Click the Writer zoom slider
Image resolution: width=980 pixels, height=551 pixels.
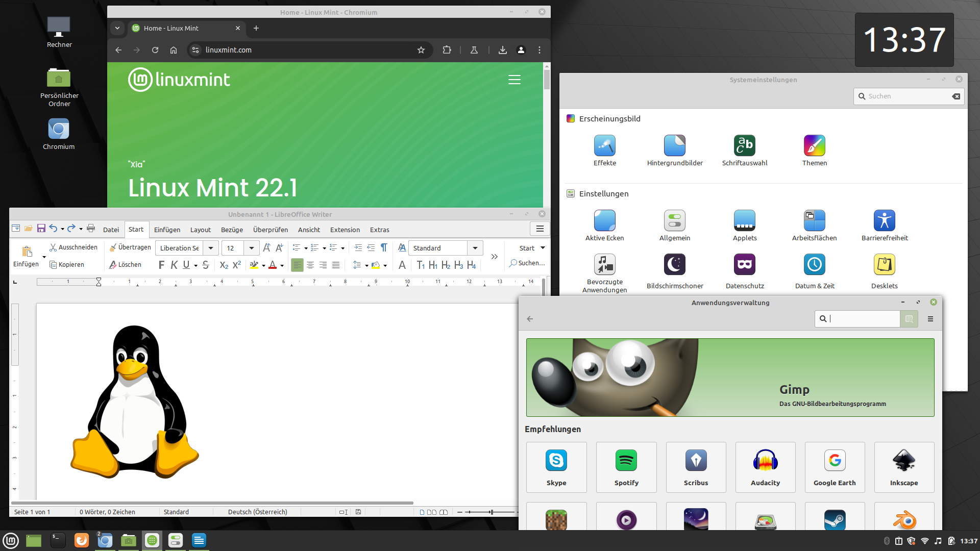point(491,512)
